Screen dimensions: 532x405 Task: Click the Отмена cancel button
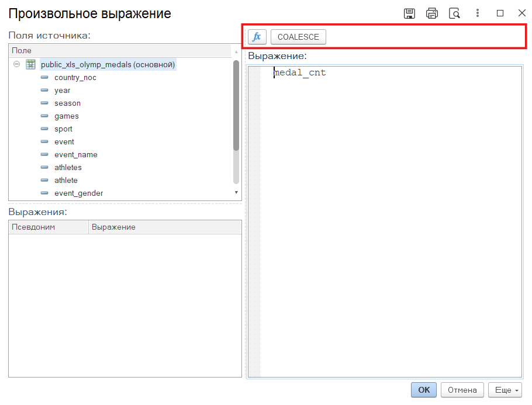pyautogui.click(x=462, y=390)
